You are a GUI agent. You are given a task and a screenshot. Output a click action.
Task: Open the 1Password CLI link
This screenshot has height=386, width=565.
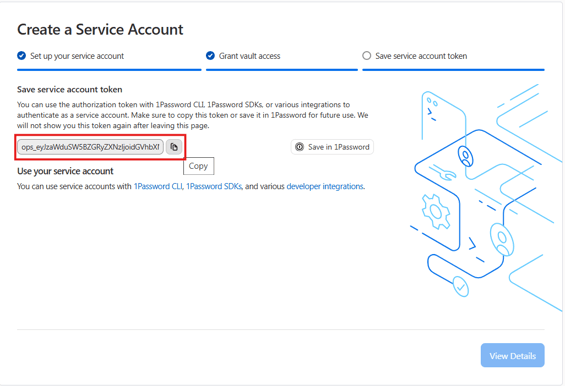(x=158, y=186)
